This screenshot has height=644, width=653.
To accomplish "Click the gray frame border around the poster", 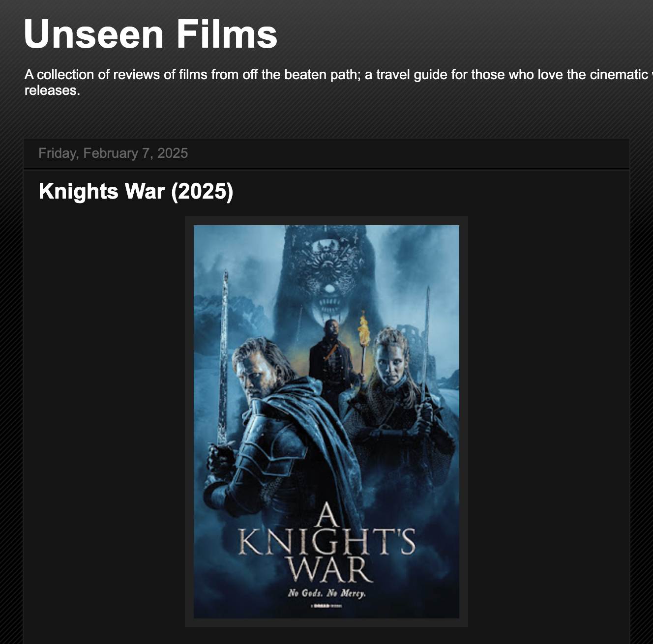I will tap(189, 422).
